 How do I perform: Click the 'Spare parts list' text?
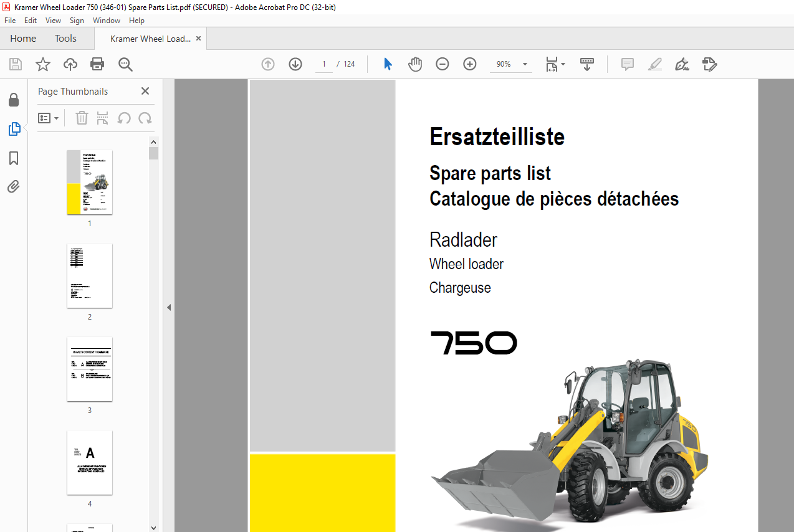(490, 173)
